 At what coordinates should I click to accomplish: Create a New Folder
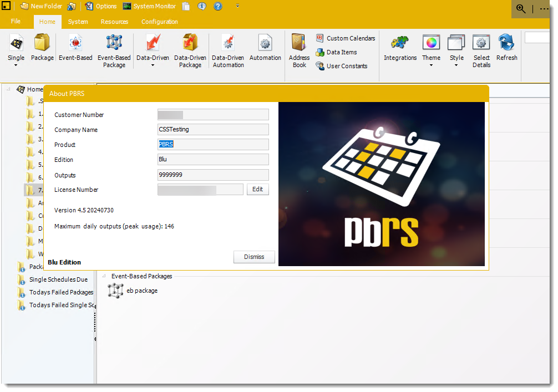point(41,6)
